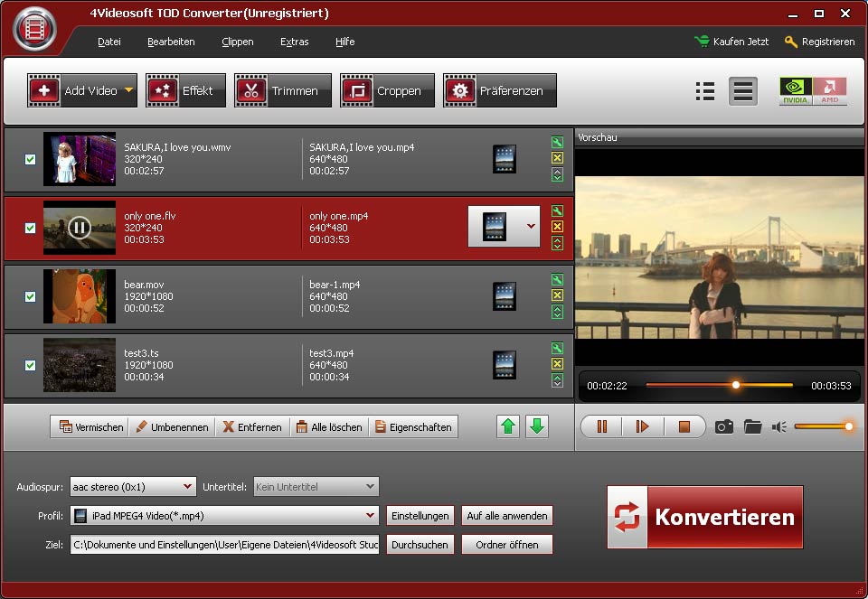Uncheck the SAKURA,I love you.wmv checkbox
Image resolution: width=868 pixels, height=599 pixels.
click(30, 159)
